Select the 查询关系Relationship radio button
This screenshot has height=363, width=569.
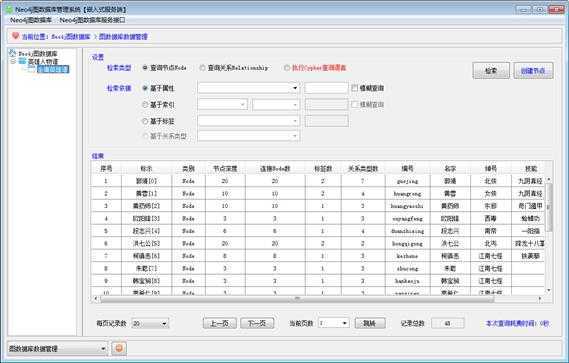202,68
